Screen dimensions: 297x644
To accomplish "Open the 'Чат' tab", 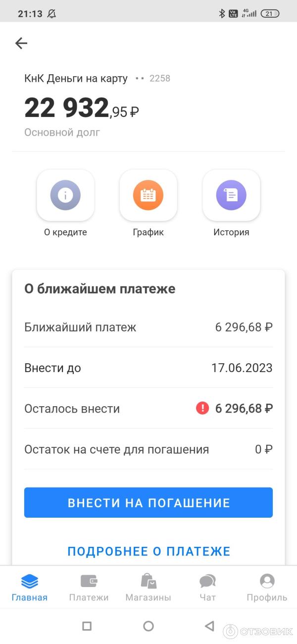I will pyautogui.click(x=207, y=588).
